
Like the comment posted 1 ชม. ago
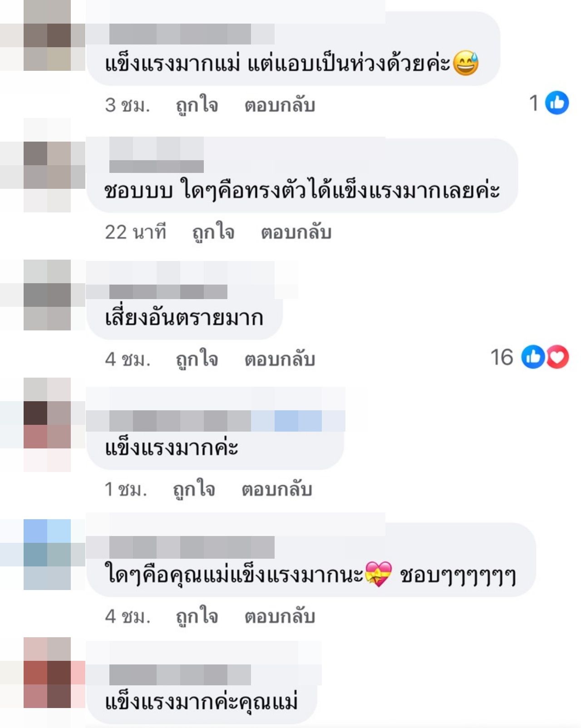pos(194,490)
